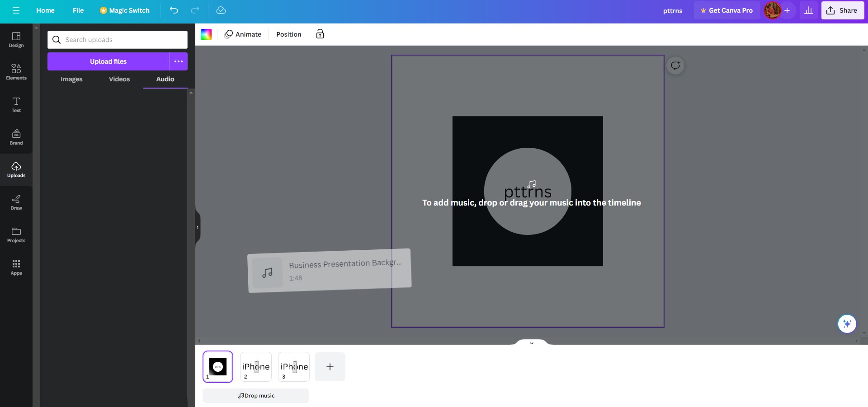Open the Position panel
The width and height of the screenshot is (868, 407).
tap(289, 34)
